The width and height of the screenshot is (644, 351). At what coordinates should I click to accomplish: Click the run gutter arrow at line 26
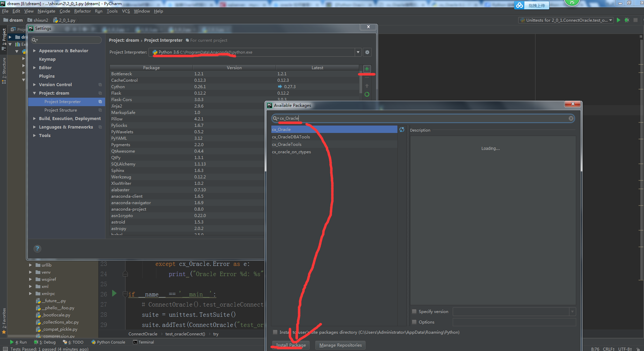coord(114,293)
